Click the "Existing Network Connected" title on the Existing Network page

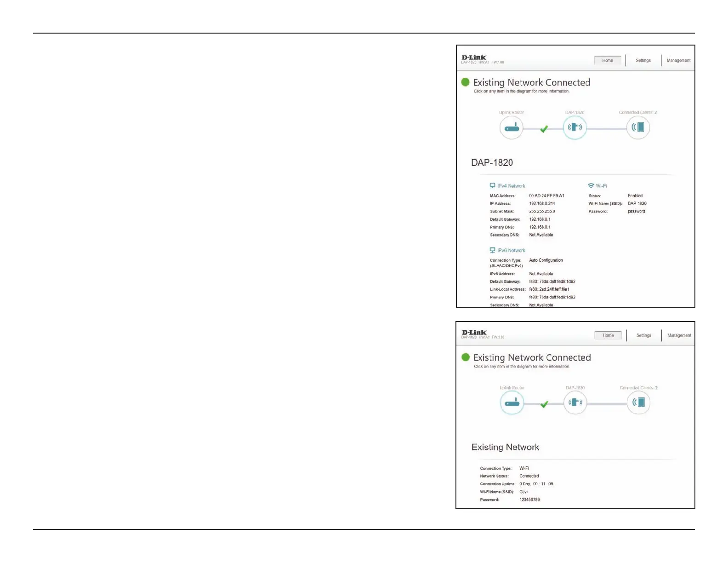pos(532,358)
